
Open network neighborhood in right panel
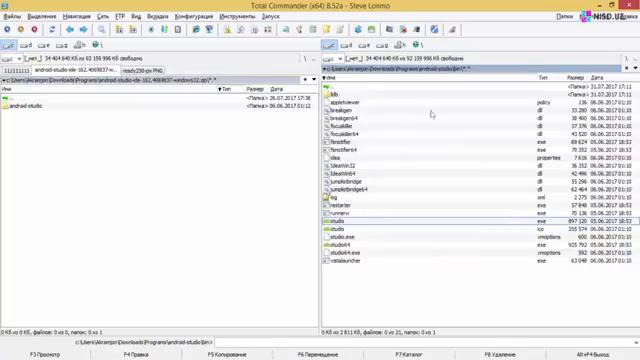point(418,45)
